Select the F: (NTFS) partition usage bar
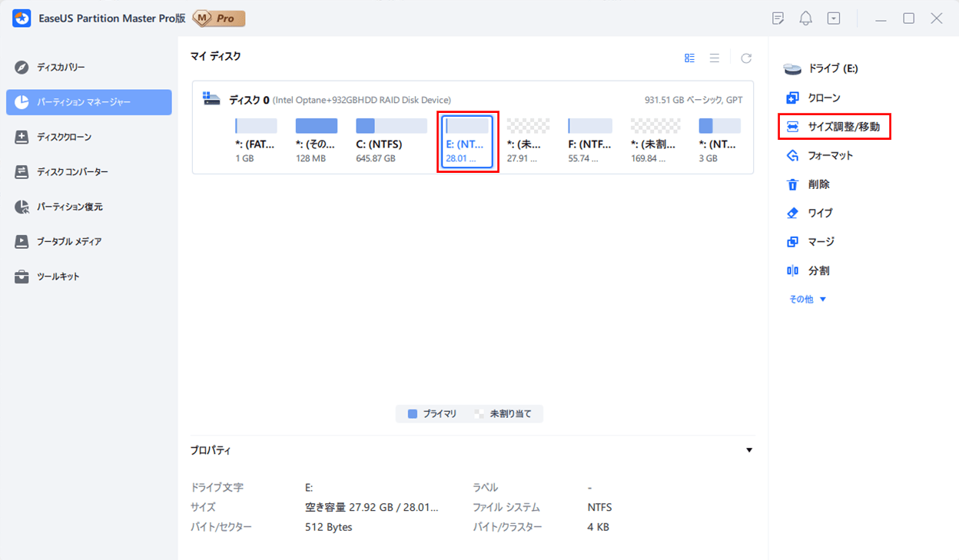 click(x=589, y=126)
